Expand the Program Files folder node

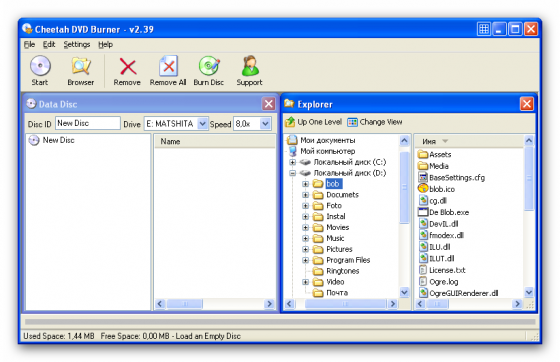(x=305, y=260)
